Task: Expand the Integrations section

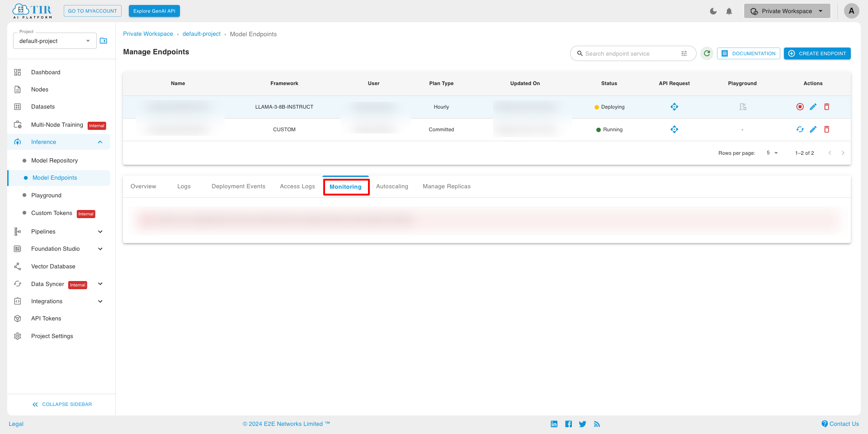Action: [x=100, y=301]
